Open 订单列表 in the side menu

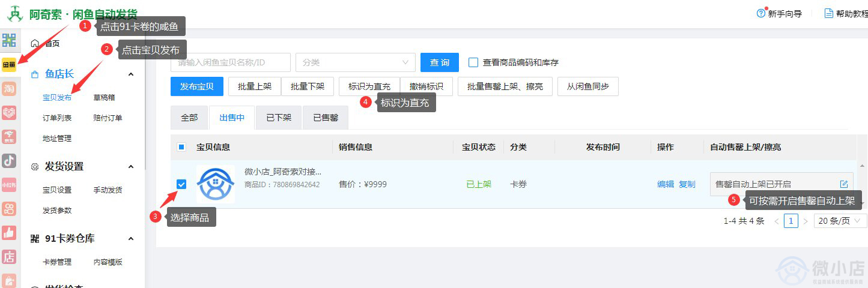(57, 118)
